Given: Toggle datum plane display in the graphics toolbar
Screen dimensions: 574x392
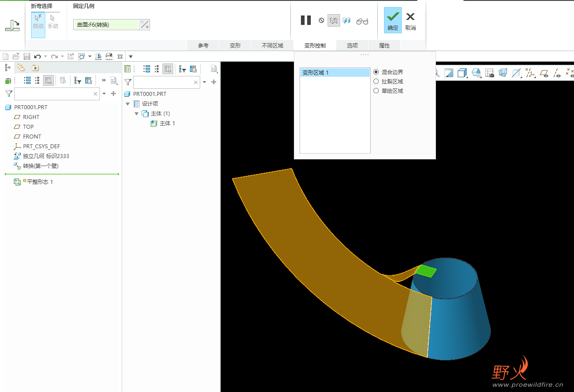Looking at the screenshot, I should 544,73.
